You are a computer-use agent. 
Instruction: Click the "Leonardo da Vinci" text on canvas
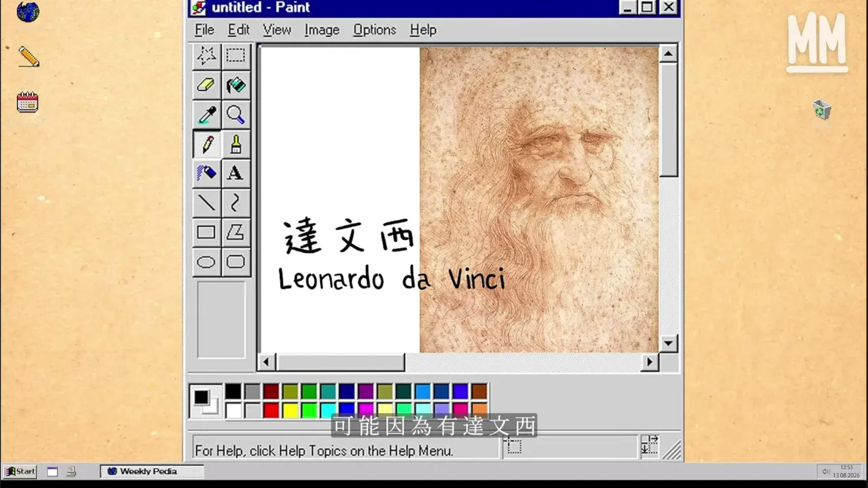[392, 279]
